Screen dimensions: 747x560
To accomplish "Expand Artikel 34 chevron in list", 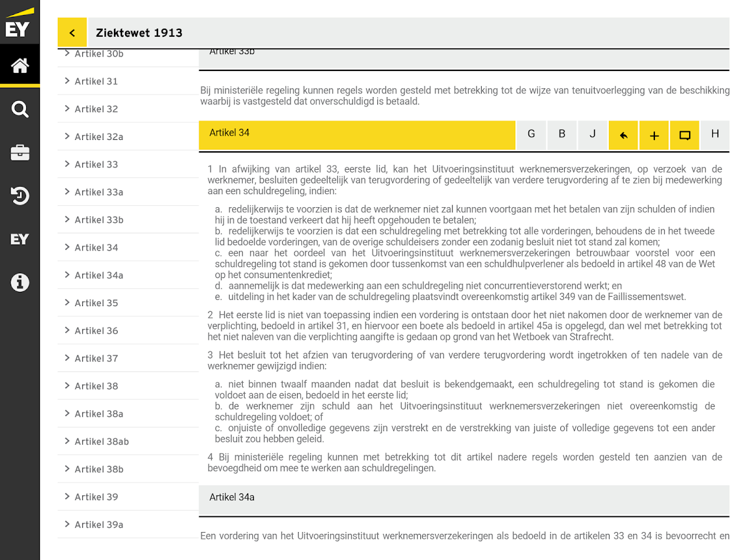I will pos(67,247).
